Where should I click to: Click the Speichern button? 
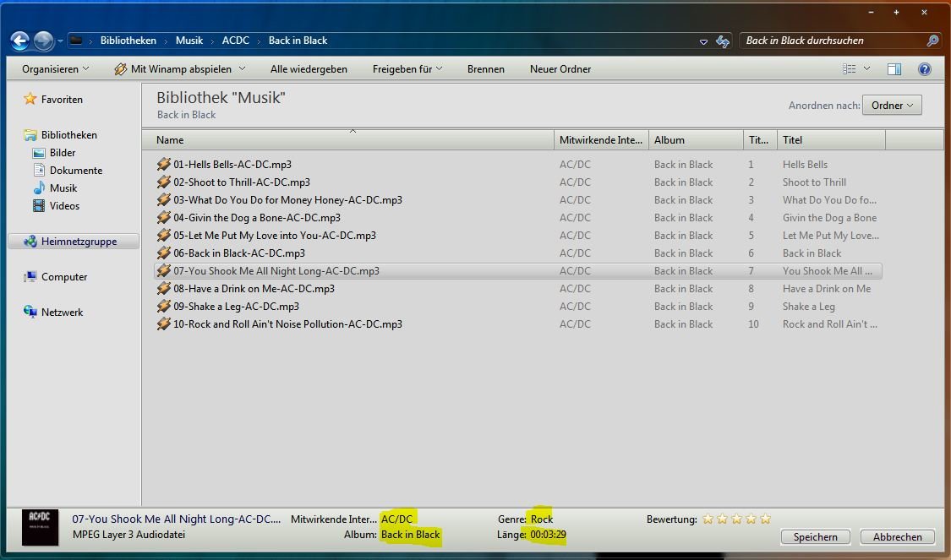pyautogui.click(x=815, y=537)
